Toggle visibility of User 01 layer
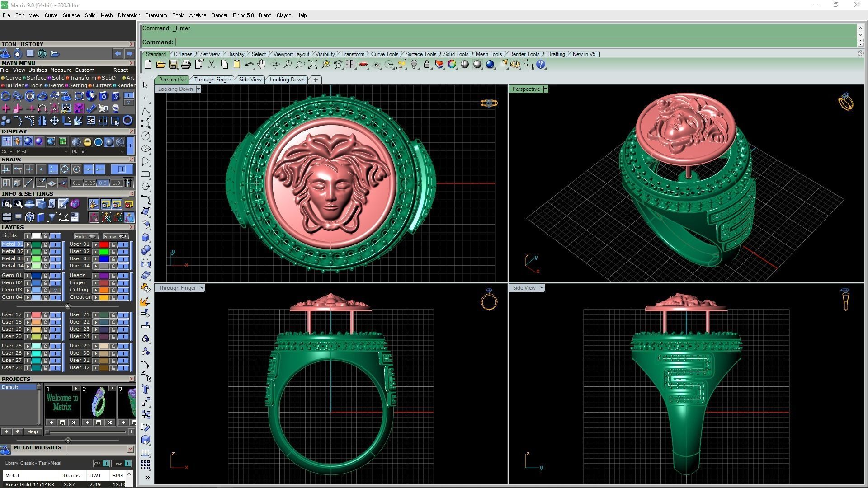868x488 pixels. click(123, 244)
